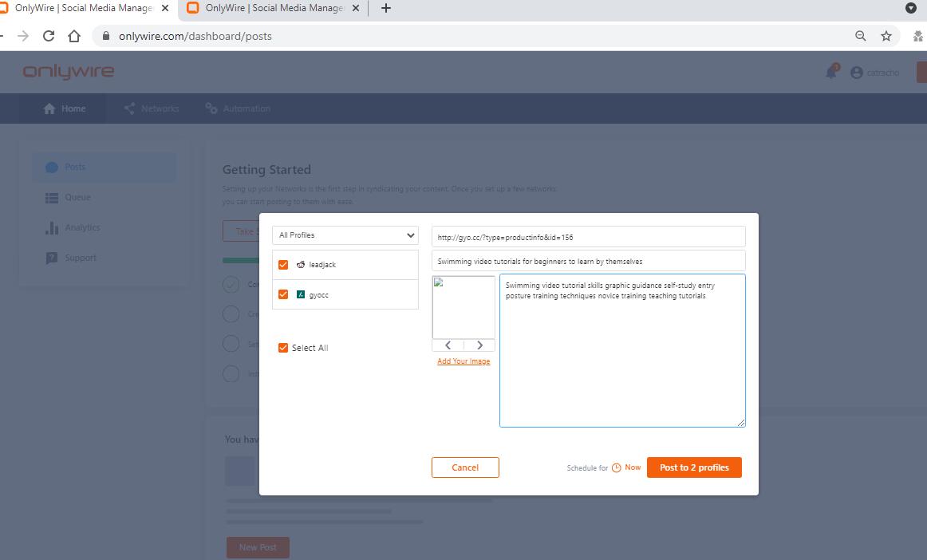Click the Networks share icon
This screenshot has width=927, height=560.
[x=129, y=108]
